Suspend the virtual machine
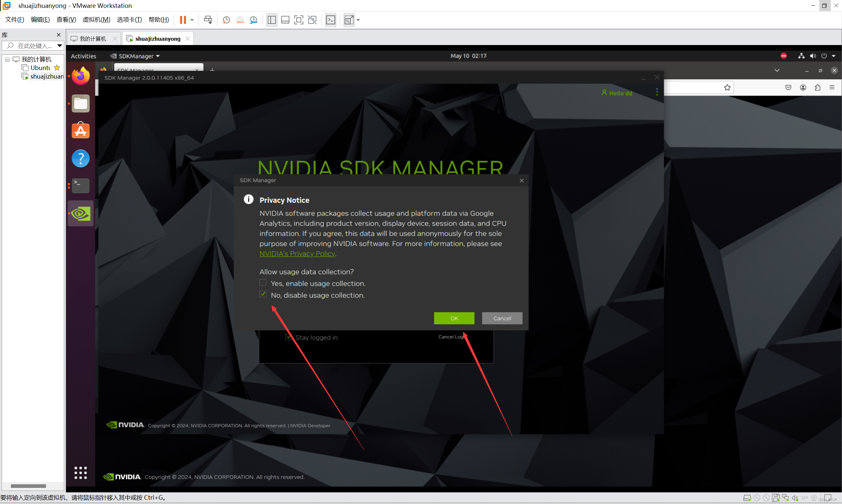This screenshot has width=842, height=504. pos(183,20)
